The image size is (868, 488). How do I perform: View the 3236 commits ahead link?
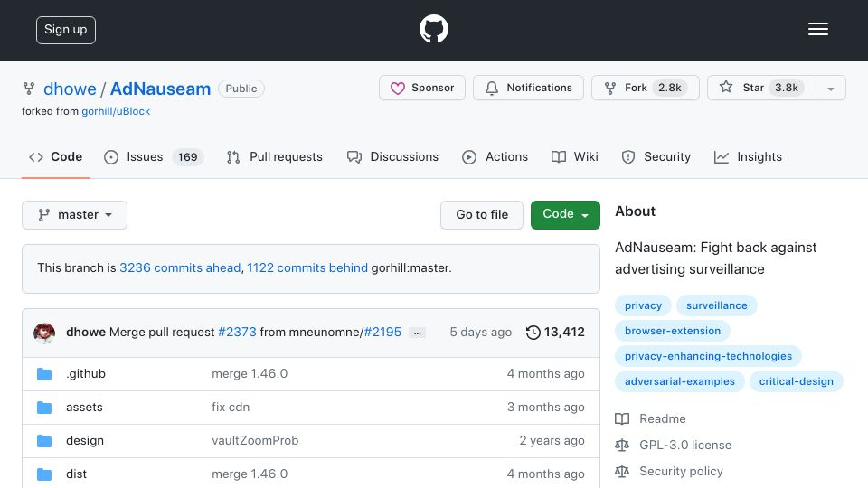(x=180, y=267)
